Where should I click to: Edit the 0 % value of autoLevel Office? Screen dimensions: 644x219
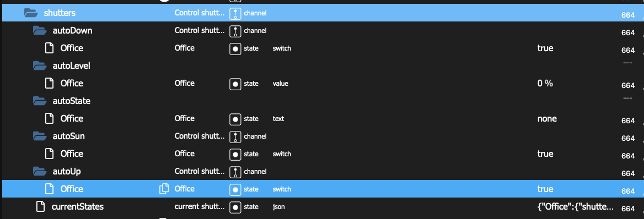point(545,84)
